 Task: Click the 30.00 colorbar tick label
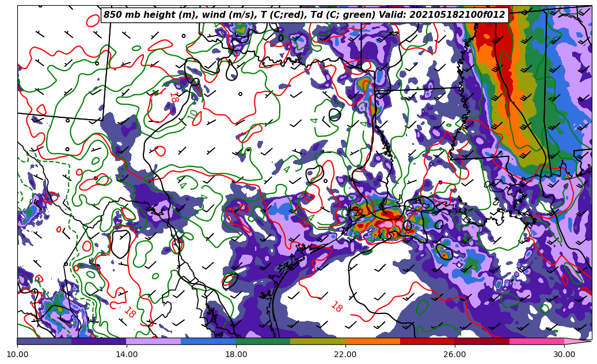point(564,354)
